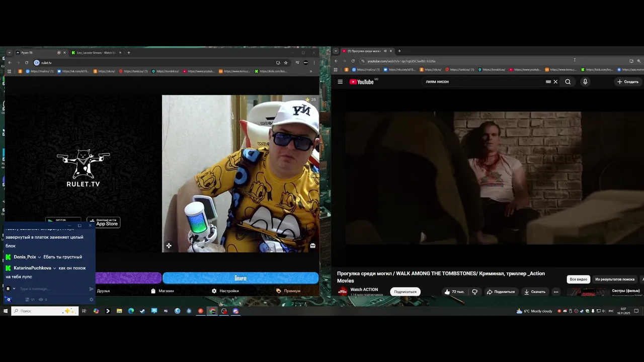The height and width of the screenshot is (362, 644).
Task: Open on-screen keyboard in YouTube search
Action: click(548, 81)
